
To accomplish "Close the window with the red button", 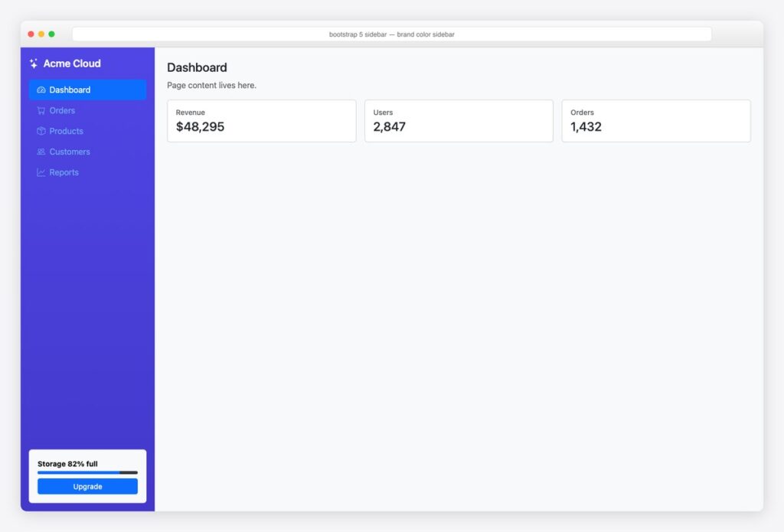I will pos(31,34).
